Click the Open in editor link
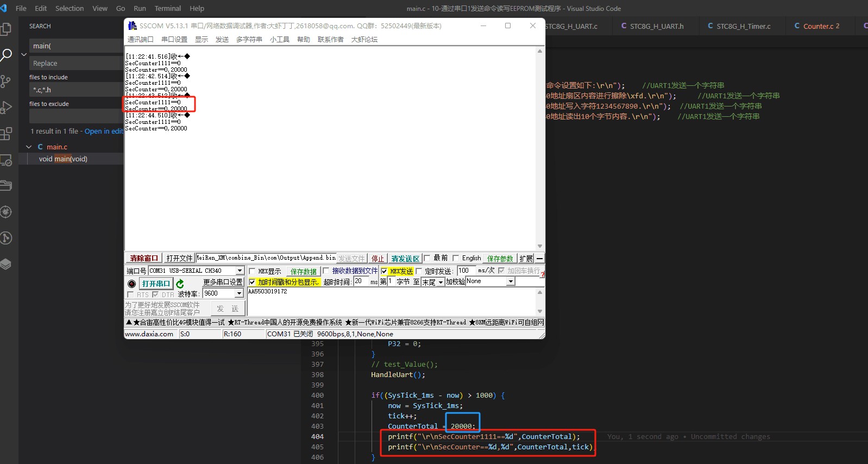Screen dimensions: 868x464 pos(104,131)
